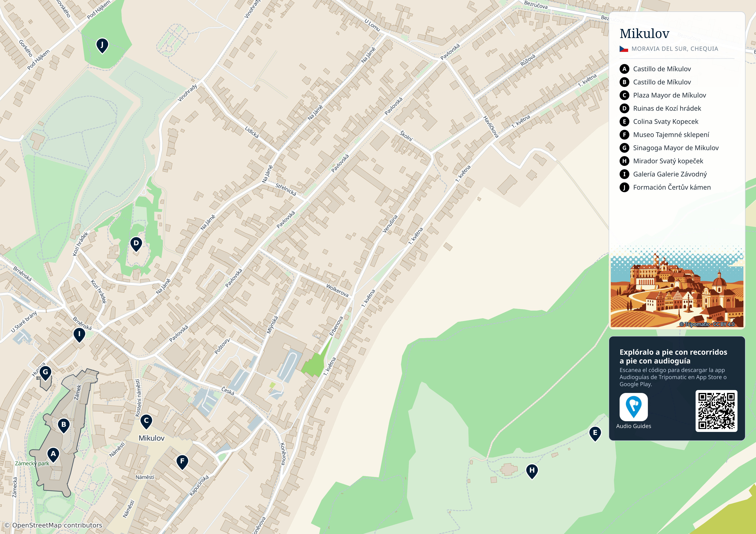This screenshot has height=534, width=756.
Task: Click the 'Školní' street label
Action: [406, 136]
